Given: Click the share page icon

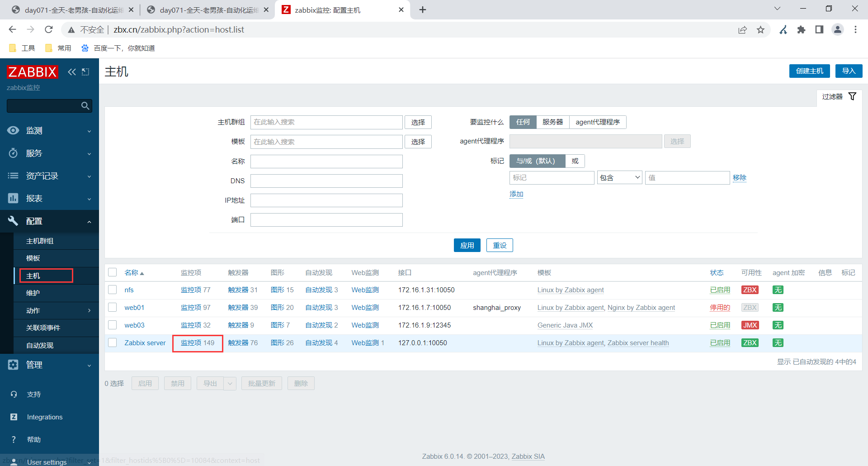Looking at the screenshot, I should [x=743, y=29].
